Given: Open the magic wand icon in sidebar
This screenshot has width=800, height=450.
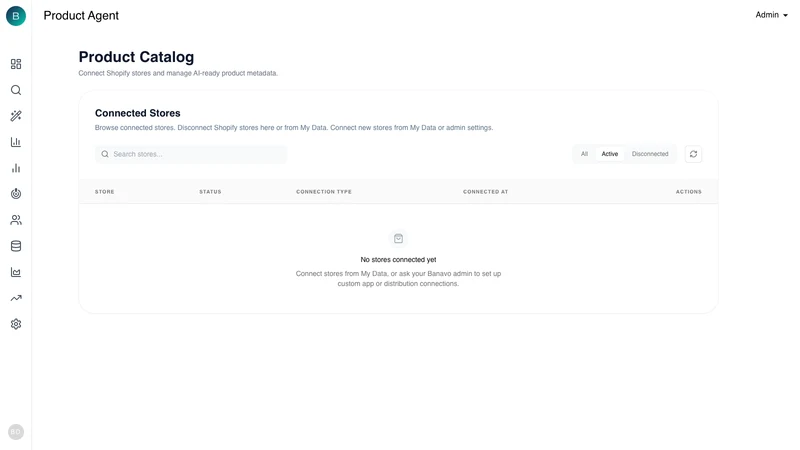Looking at the screenshot, I should coord(16,116).
